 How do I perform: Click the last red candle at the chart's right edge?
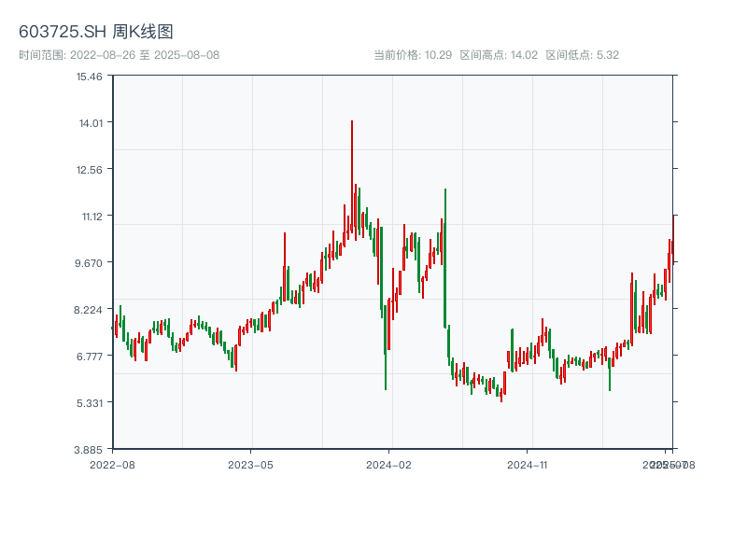pos(673,238)
